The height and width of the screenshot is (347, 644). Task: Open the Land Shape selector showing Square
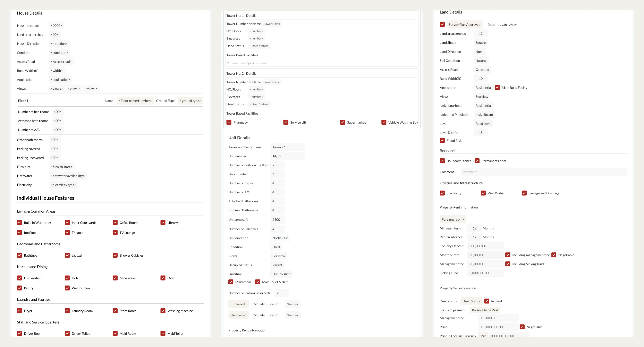pyautogui.click(x=481, y=43)
